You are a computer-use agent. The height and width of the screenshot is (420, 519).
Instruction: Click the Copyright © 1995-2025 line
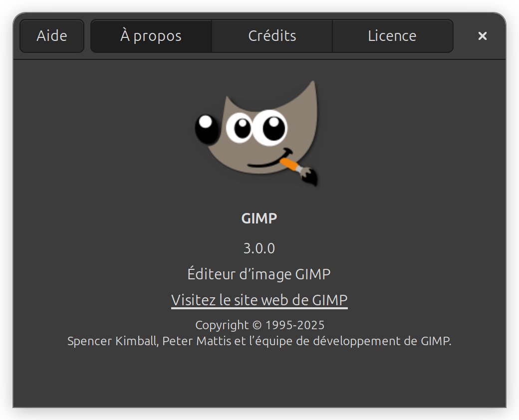(260, 325)
